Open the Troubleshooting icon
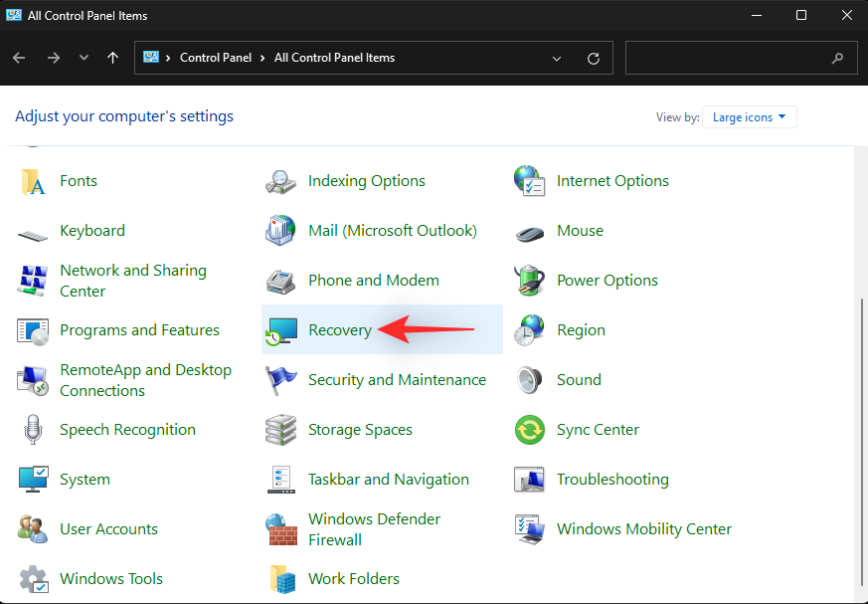Viewport: 868px width, 604px height. click(x=530, y=480)
